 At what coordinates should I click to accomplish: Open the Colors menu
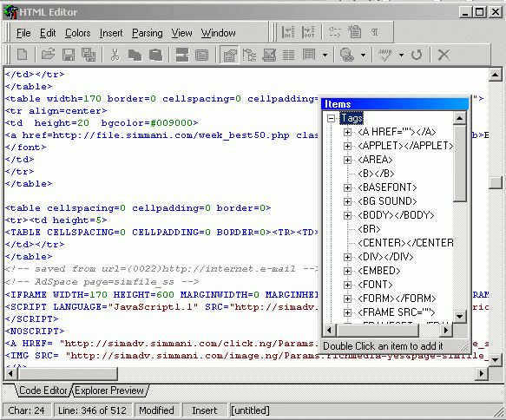[78, 33]
